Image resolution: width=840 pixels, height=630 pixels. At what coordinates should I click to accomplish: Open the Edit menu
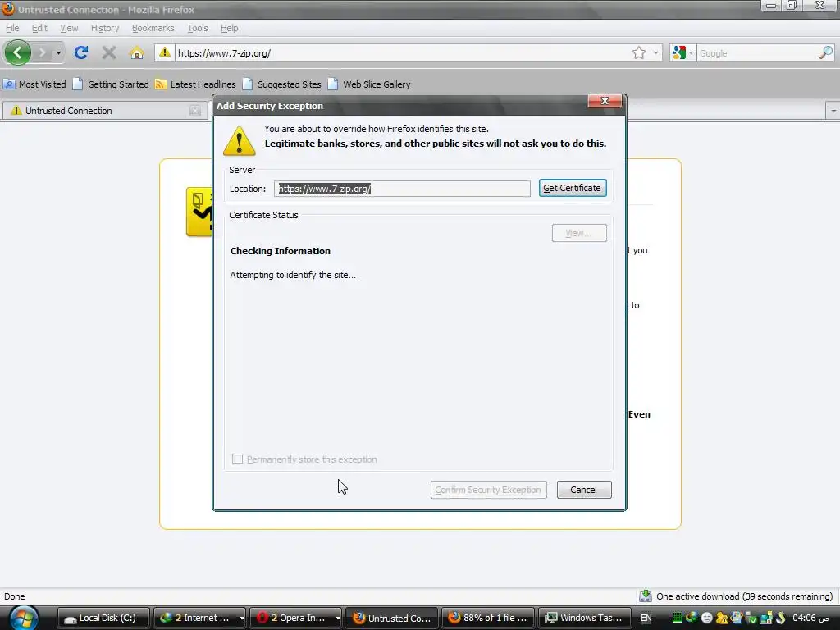[x=39, y=28]
